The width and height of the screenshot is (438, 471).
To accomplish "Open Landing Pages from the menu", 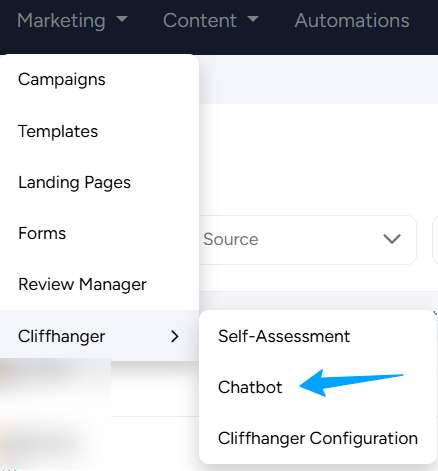I will [x=99, y=182].
